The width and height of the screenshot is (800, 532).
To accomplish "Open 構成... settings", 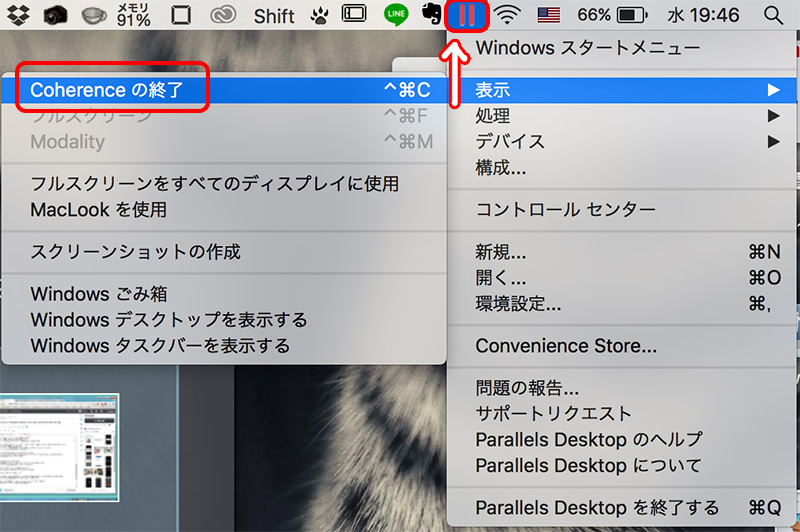I will point(622,167).
